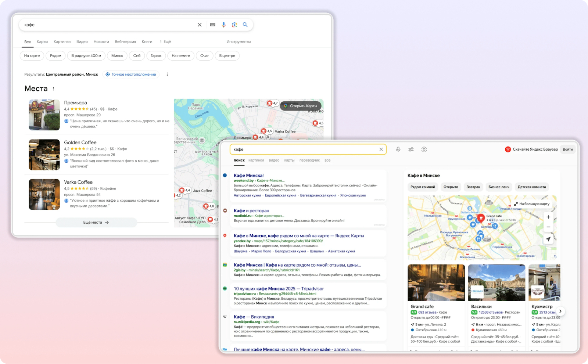The height and width of the screenshot is (364, 588).
Task: Click the red Grand cafe marker on the Yandex map
Action: pyautogui.click(x=481, y=219)
